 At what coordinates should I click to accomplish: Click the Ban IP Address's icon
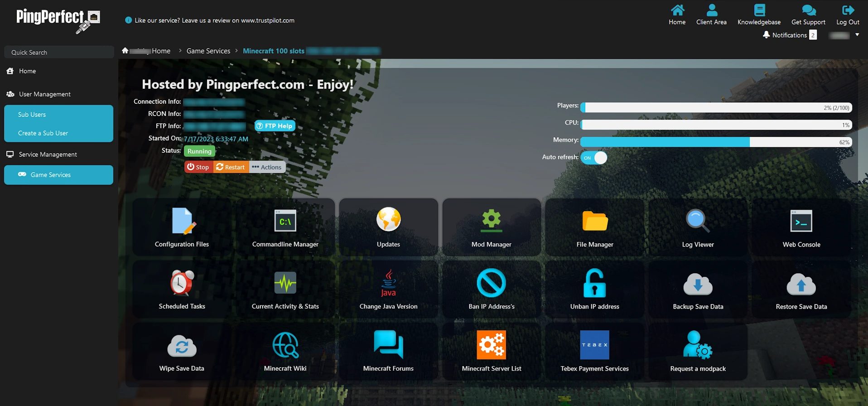point(492,283)
